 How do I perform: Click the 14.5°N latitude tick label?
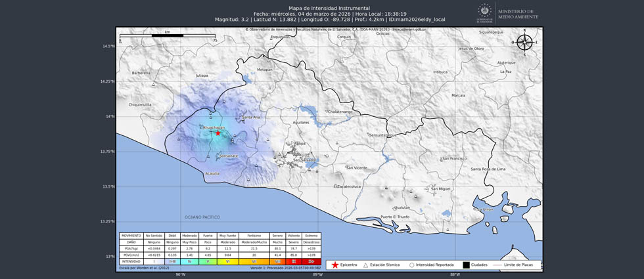(x=109, y=47)
